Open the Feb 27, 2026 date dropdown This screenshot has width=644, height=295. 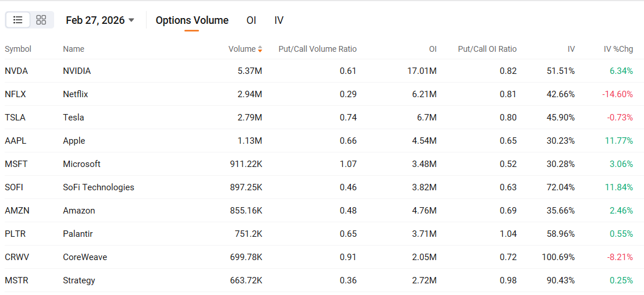(100, 20)
